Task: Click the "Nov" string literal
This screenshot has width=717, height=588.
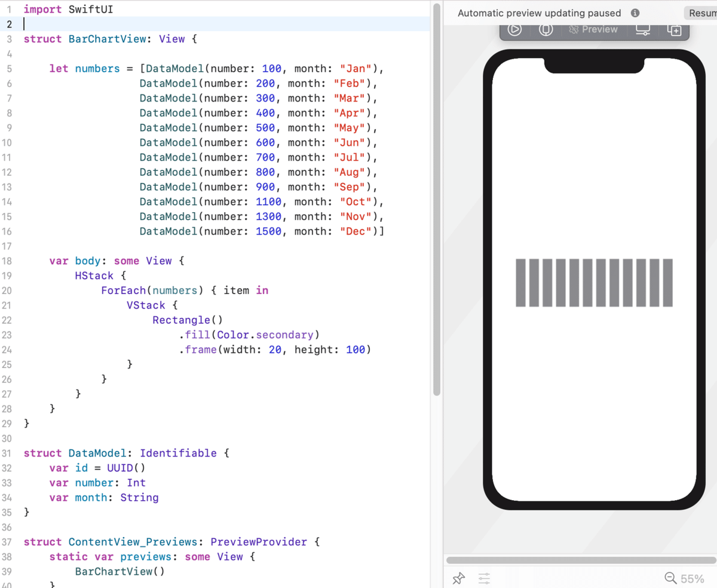Action: coord(356,216)
